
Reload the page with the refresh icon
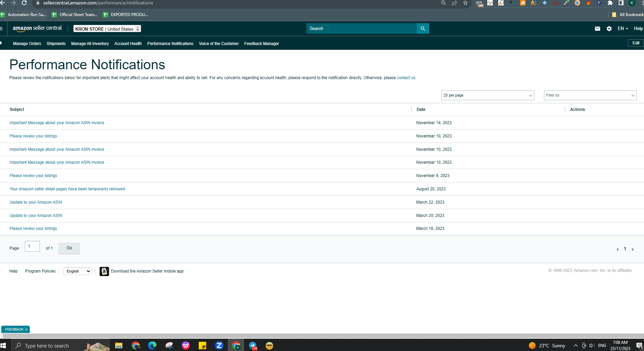(24, 3)
